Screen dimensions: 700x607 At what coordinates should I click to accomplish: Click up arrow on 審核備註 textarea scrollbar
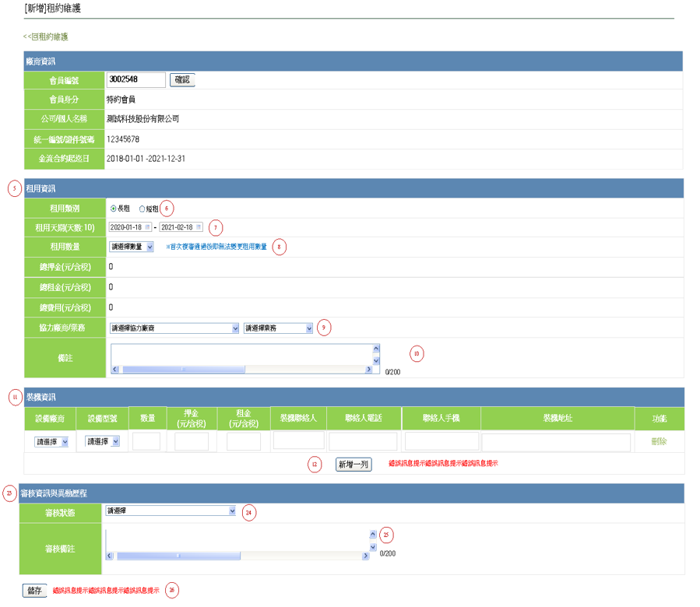click(x=372, y=535)
